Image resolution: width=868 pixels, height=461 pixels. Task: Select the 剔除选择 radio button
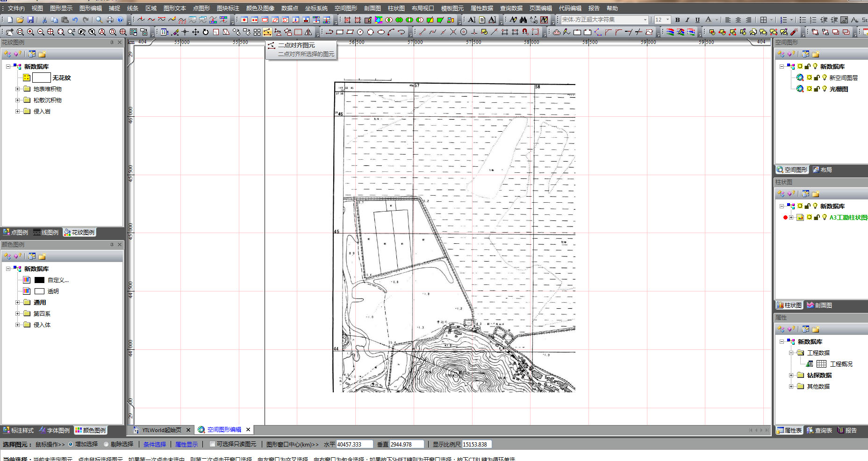[x=106, y=444]
